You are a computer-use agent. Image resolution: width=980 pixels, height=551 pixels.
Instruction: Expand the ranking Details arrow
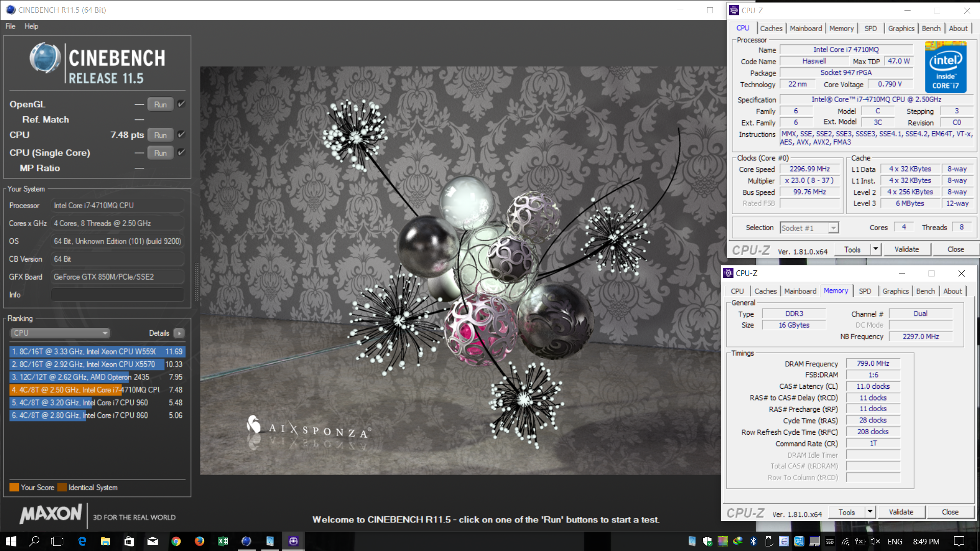click(x=179, y=333)
